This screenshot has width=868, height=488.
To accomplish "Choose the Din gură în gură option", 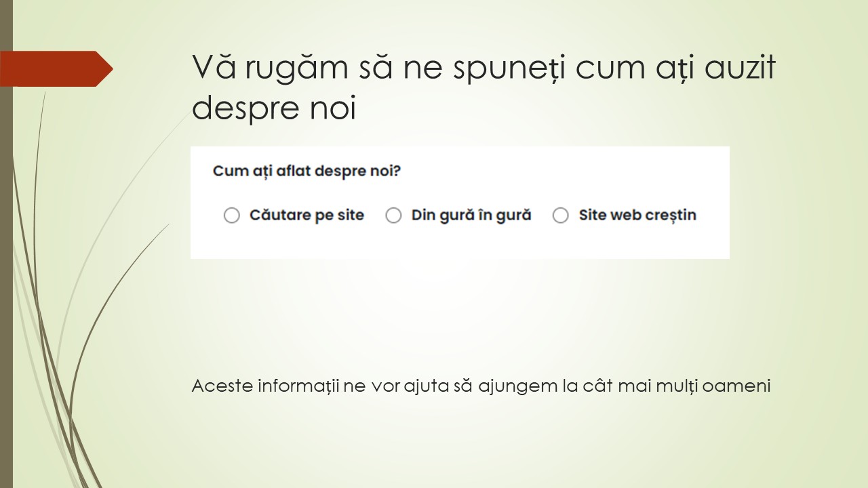I will point(393,215).
